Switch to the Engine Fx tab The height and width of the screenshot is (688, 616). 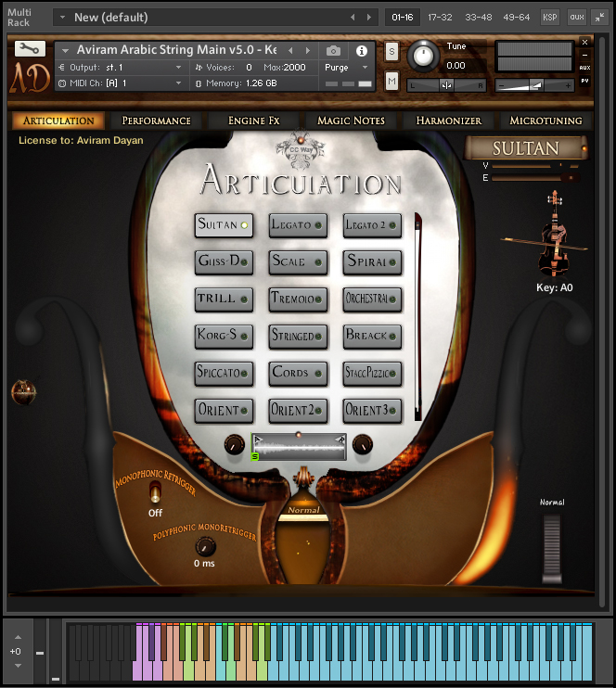pos(253,121)
